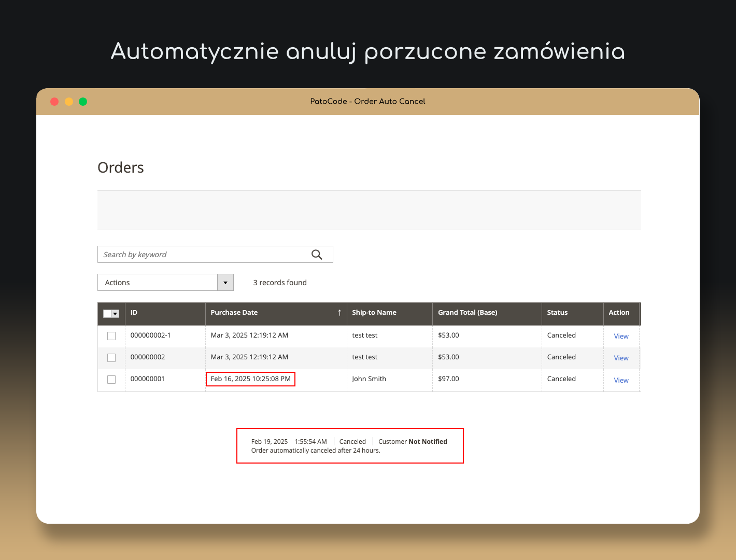Click the red window control dot
Screen dimensions: 736x560
tap(54, 102)
